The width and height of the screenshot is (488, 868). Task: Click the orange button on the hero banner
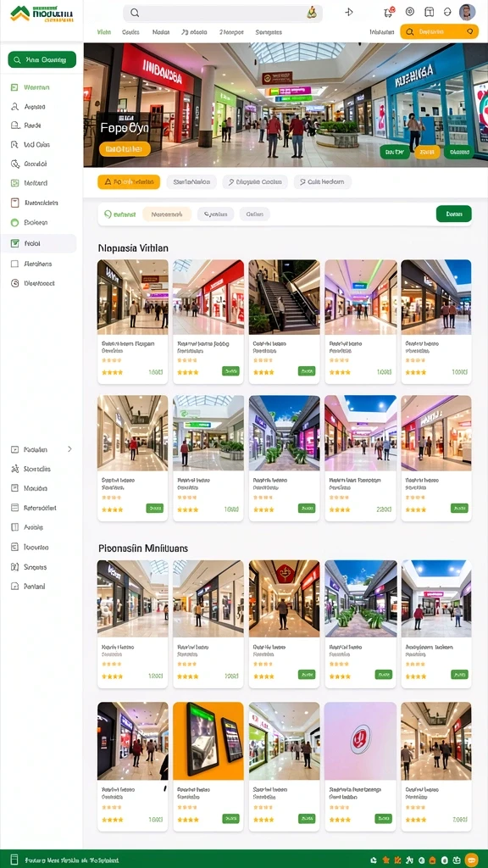pos(125,149)
